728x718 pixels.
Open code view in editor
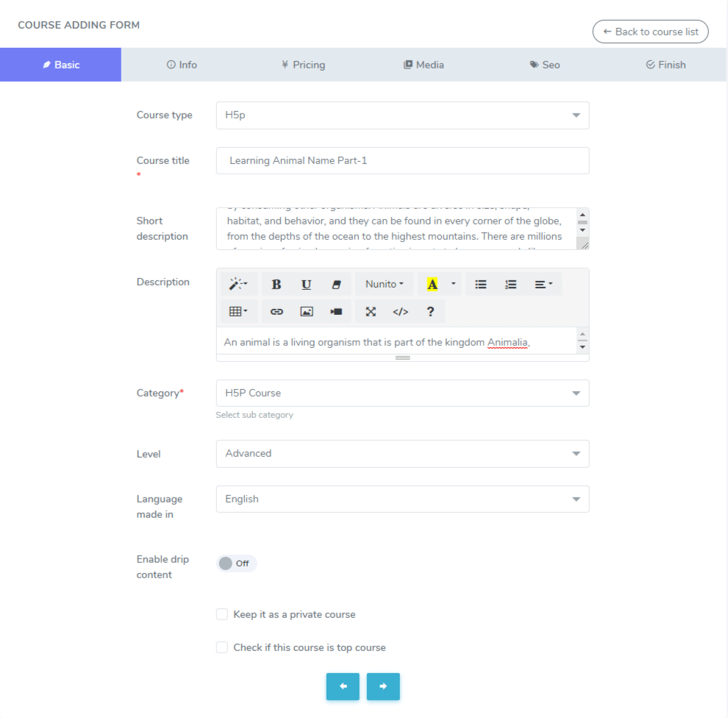[400, 312]
